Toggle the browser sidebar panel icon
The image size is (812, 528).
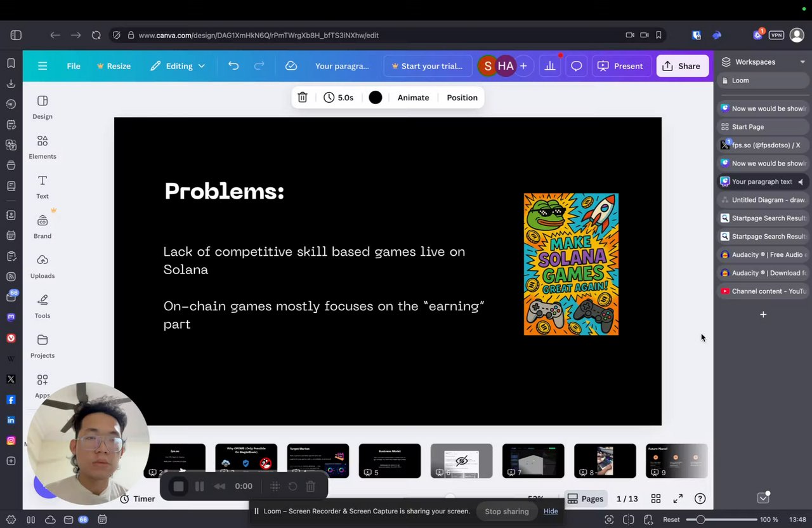pyautogui.click(x=16, y=36)
